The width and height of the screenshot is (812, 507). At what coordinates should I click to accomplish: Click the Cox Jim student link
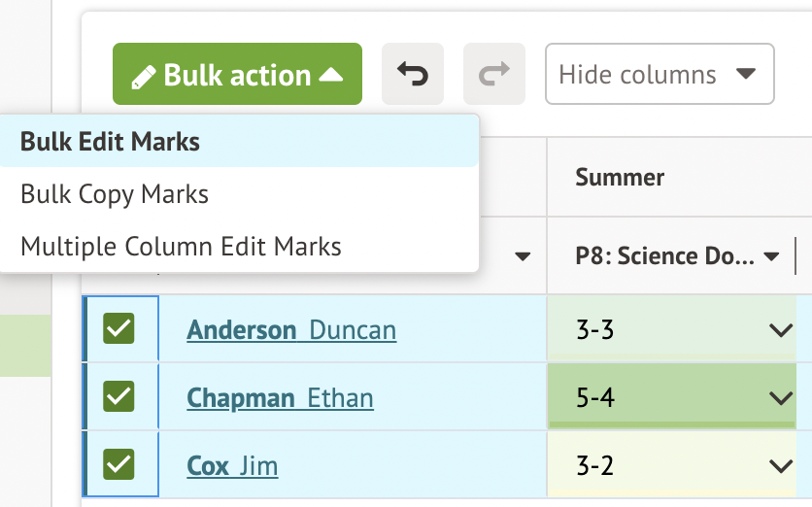tap(232, 466)
